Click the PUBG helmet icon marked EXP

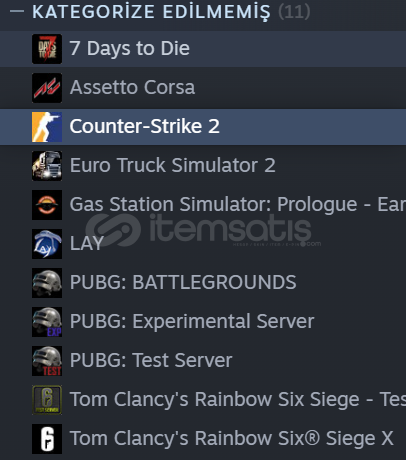pyautogui.click(x=47, y=322)
